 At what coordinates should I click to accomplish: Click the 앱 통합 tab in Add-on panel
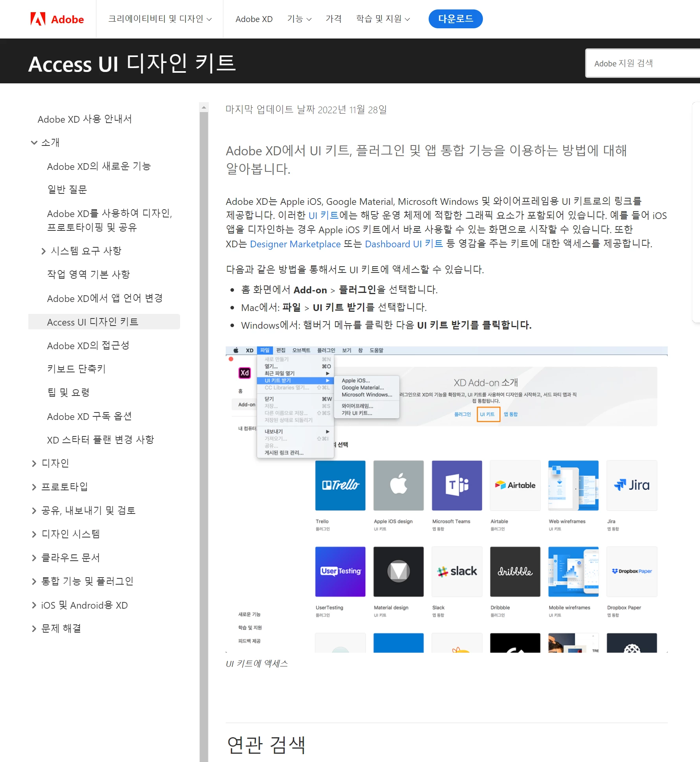point(510,414)
